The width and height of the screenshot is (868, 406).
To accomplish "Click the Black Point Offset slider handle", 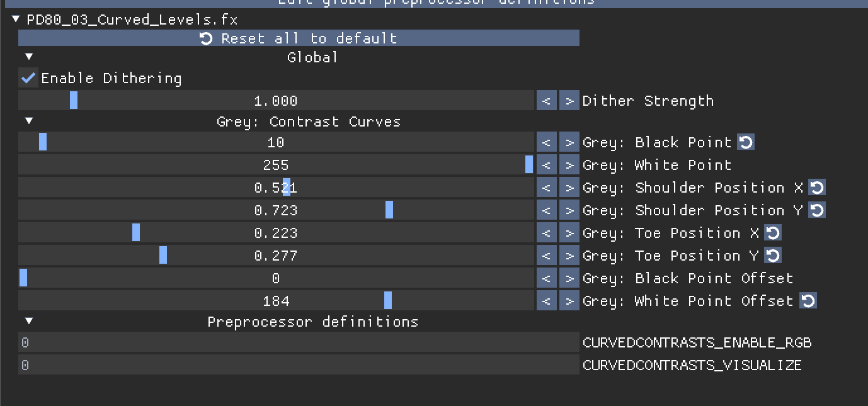I will 23,278.
